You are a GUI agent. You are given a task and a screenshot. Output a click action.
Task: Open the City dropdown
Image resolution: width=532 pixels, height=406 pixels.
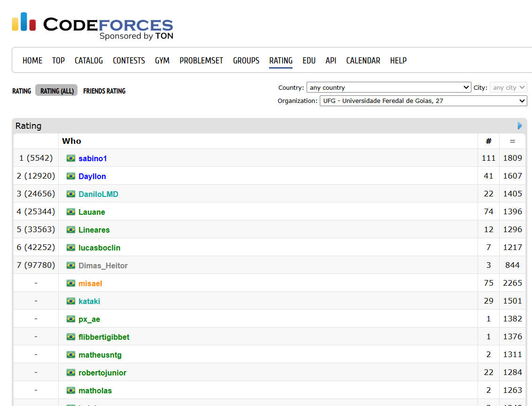508,87
